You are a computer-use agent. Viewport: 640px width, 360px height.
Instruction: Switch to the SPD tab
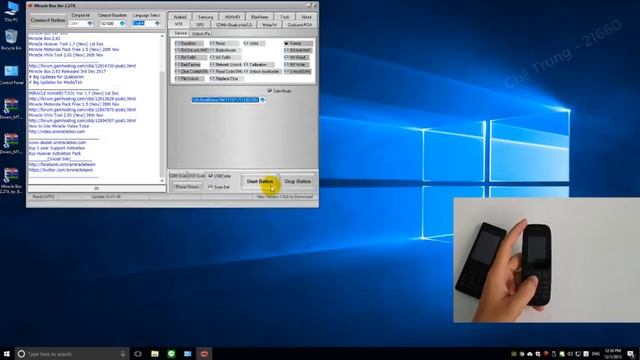pos(200,25)
